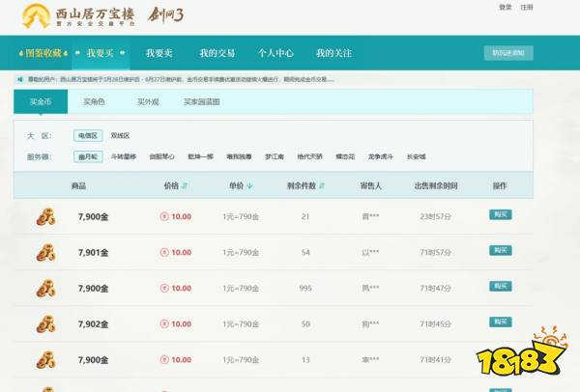Viewport: 580px width, 392px height.
Task: Click the coin icon in the 7,902金 row
Action: 45,324
